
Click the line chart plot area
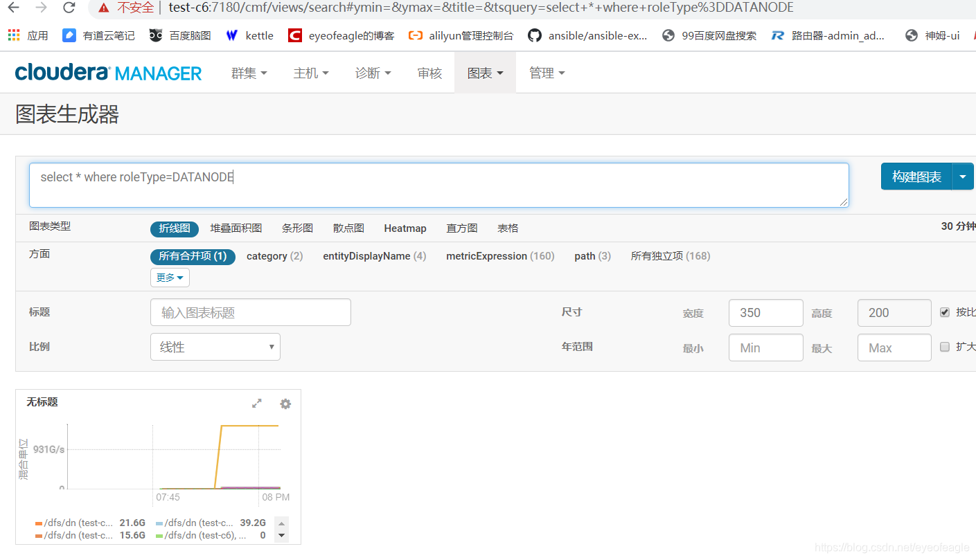tap(174, 455)
